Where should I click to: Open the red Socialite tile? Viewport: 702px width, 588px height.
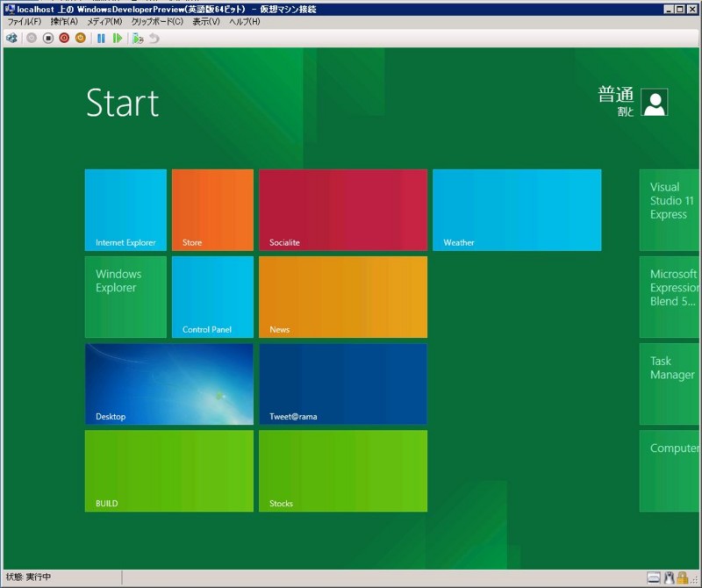343,210
